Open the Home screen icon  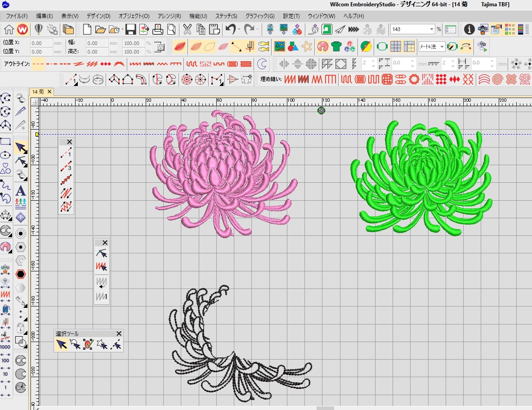[x=9, y=29]
